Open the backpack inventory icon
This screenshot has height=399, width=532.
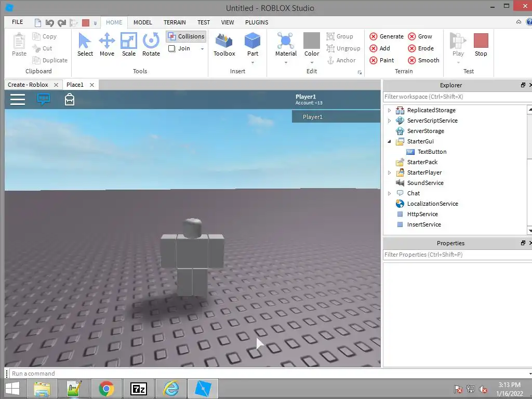(70, 99)
